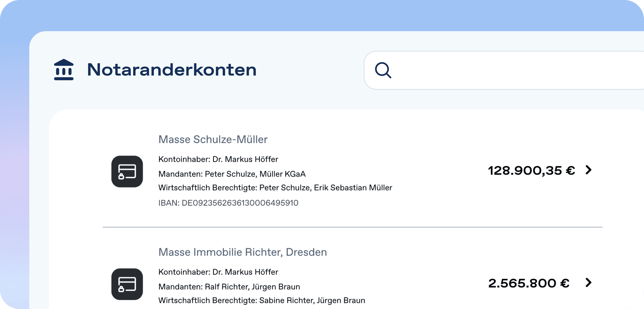Click Kontoinhaber line of Schulze-Müller account
This screenshot has width=644, height=309.
pyautogui.click(x=218, y=159)
